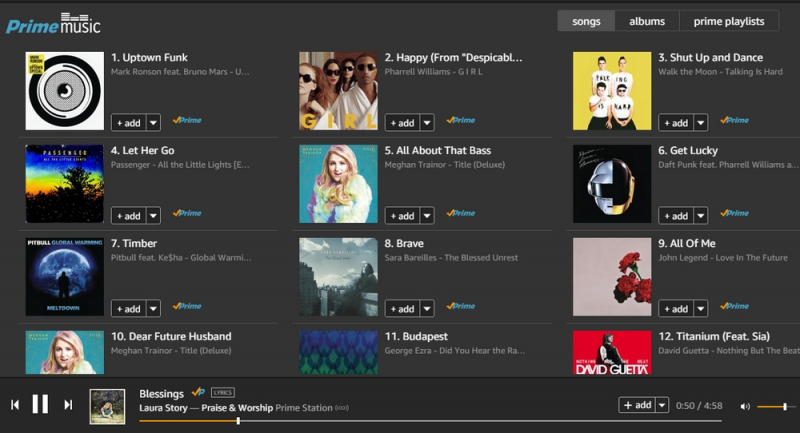Open the Blessings album art in player
Screen dimensions: 800x433
pyautogui.click(x=107, y=406)
